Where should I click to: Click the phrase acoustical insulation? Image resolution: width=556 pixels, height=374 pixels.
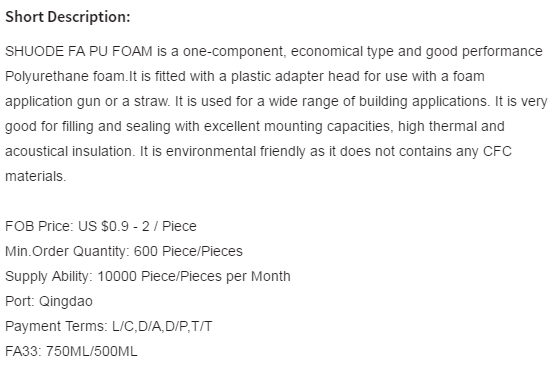[x=70, y=151]
